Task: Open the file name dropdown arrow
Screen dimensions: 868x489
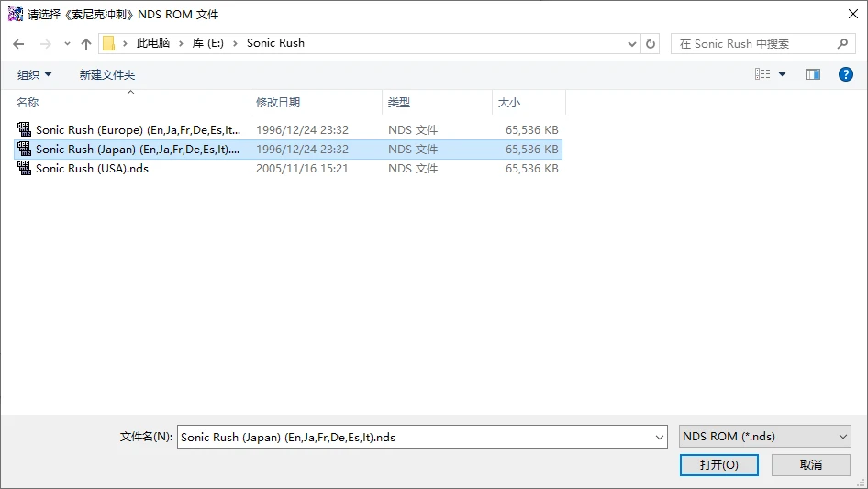Action: 660,437
